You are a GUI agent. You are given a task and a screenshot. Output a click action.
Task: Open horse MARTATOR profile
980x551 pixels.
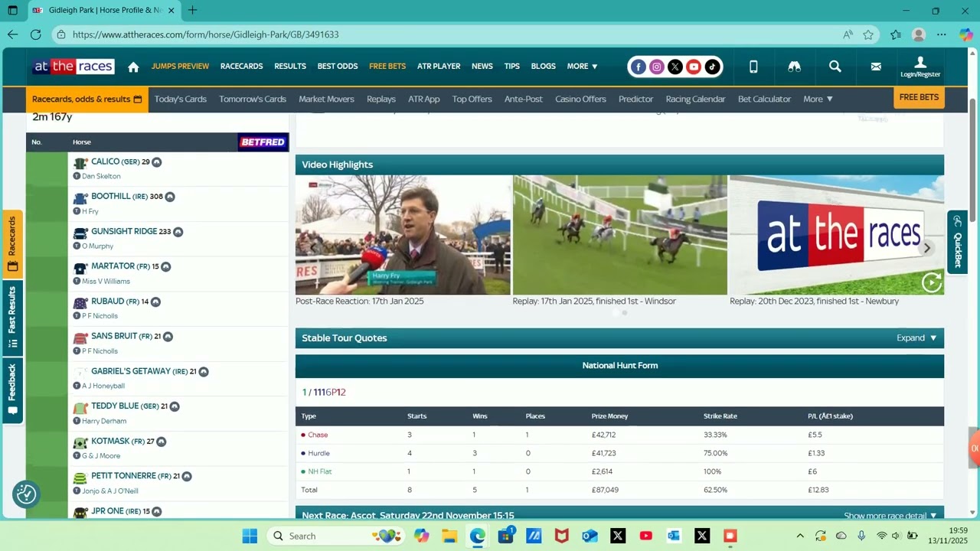[113, 266]
